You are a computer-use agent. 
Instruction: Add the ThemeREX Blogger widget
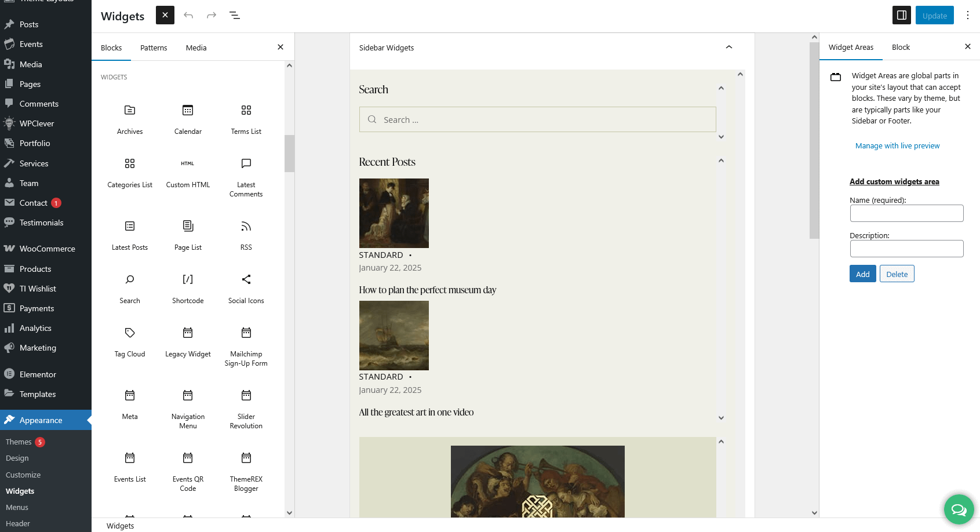pyautogui.click(x=246, y=471)
